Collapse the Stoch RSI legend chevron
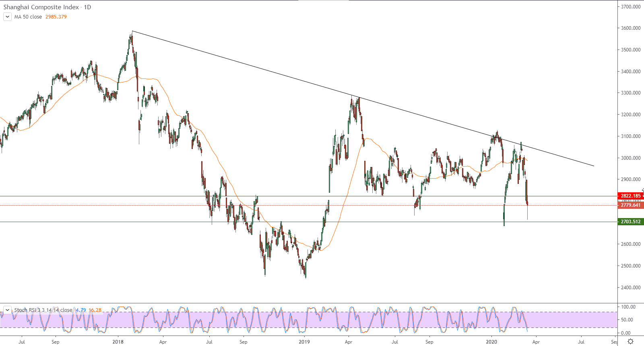Viewport: 644px width, 346px height. click(x=7, y=310)
